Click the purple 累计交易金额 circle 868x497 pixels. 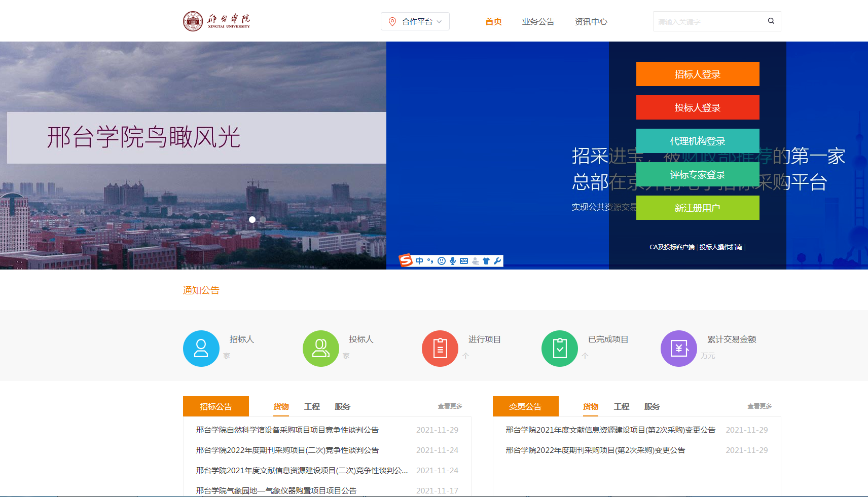pos(678,349)
